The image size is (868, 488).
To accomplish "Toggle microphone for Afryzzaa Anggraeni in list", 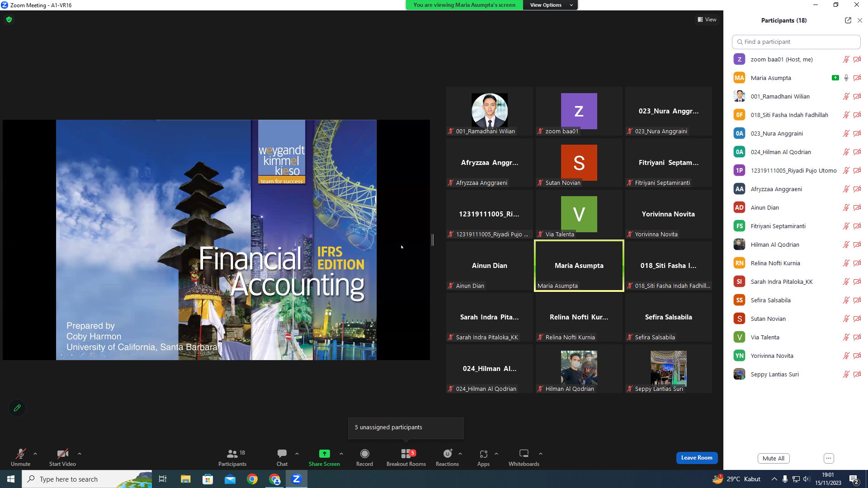I will click(846, 189).
